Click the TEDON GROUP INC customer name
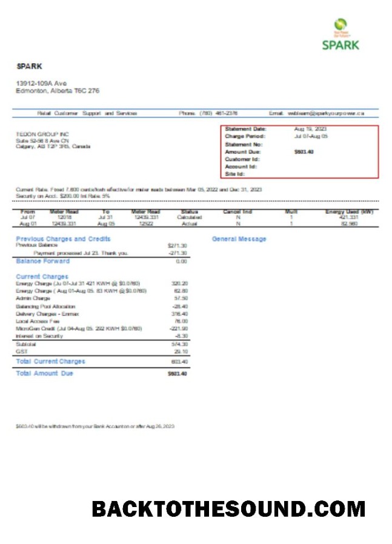 coord(42,134)
